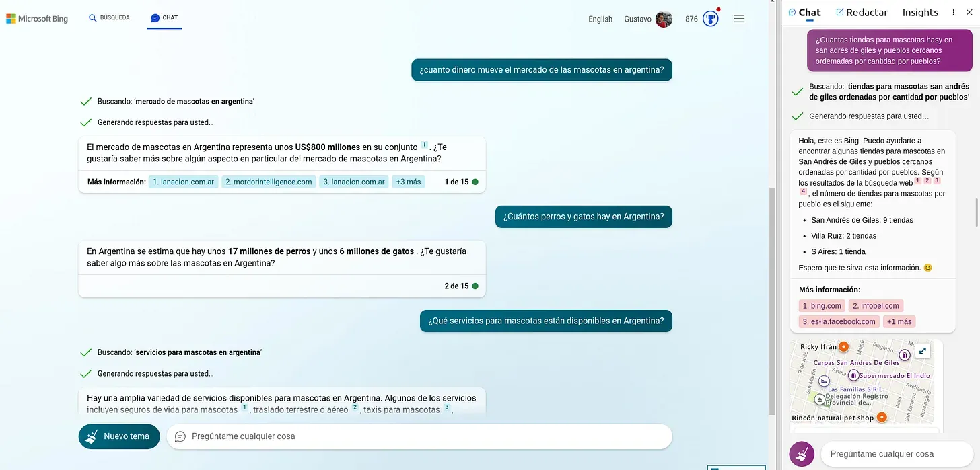
Task: Click the Redactar pencil icon
Action: coord(841,12)
